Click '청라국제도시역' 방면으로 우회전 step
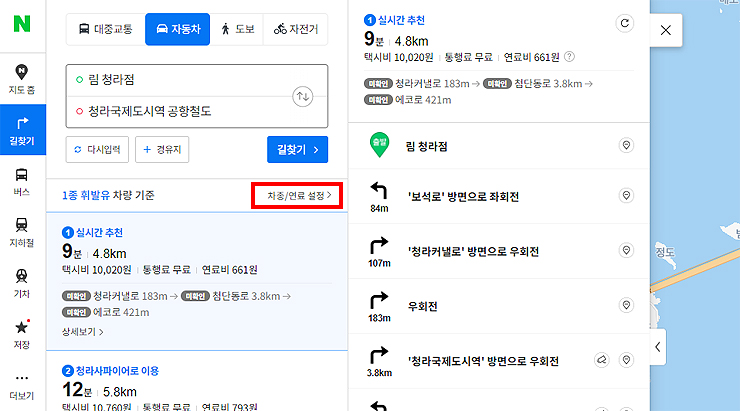This screenshot has height=411, width=740. click(483, 361)
